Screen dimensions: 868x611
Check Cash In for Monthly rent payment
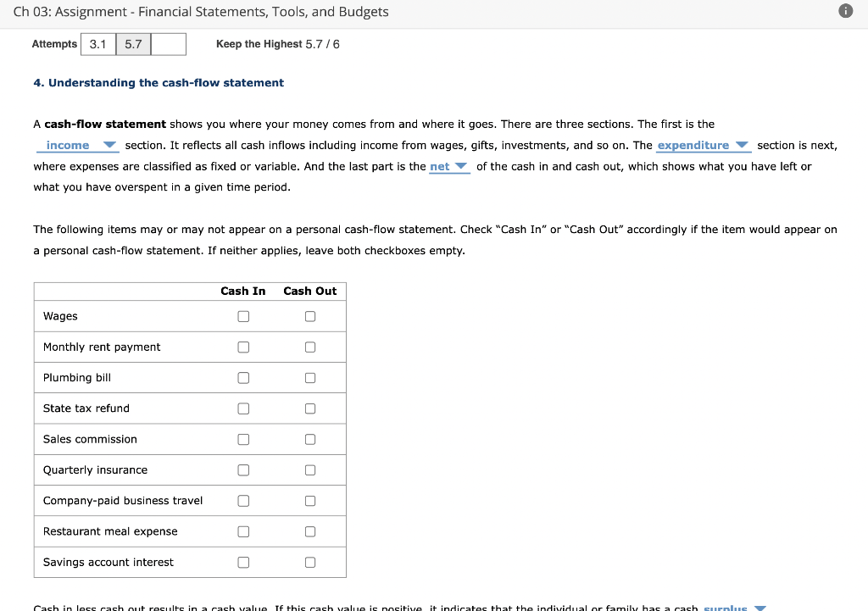point(243,347)
